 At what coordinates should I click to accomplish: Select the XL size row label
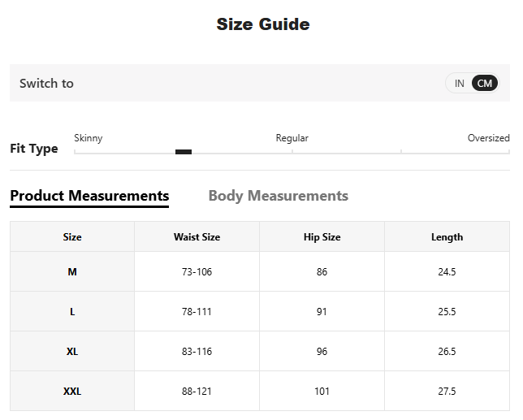(72, 352)
